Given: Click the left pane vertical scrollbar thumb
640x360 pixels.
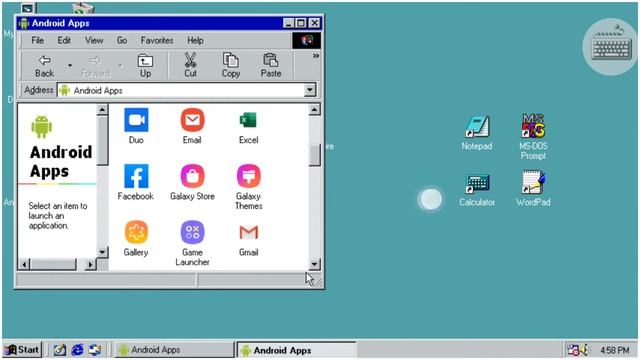Looking at the screenshot, I should tap(102, 140).
